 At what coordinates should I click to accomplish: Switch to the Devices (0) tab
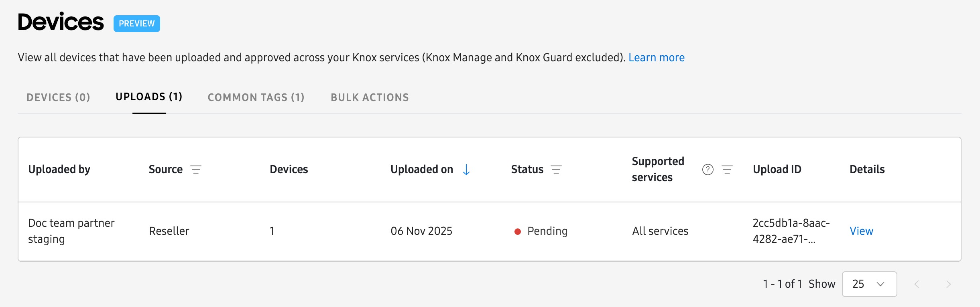tap(58, 97)
